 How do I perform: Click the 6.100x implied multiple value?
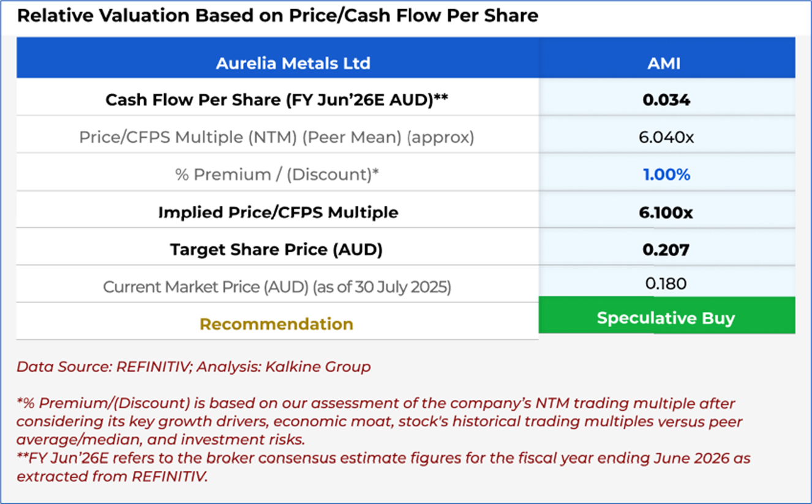click(x=666, y=212)
